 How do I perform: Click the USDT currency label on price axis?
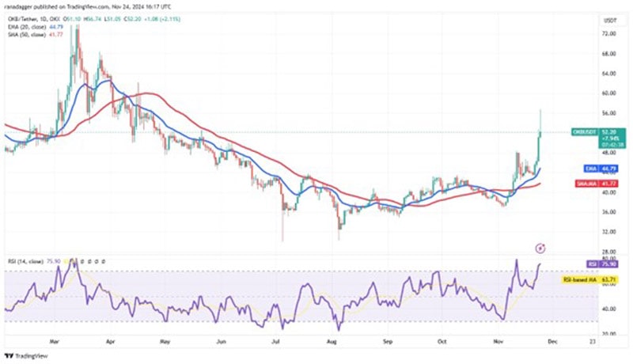pos(609,20)
